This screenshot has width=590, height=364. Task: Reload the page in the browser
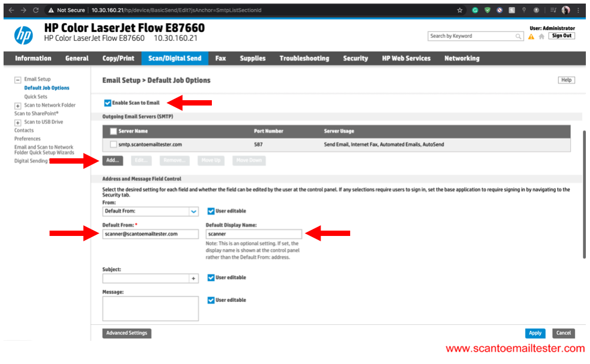click(36, 10)
